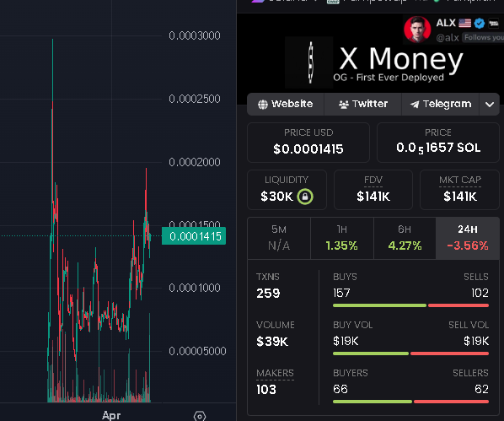Click the 0.0003000 price axis label
This screenshot has width=504, height=421.
195,35
